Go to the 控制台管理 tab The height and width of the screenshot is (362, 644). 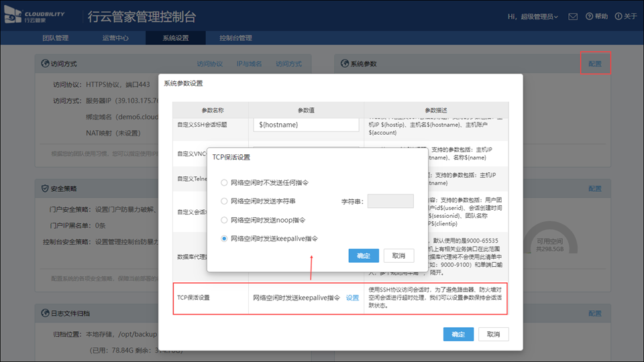pos(235,38)
